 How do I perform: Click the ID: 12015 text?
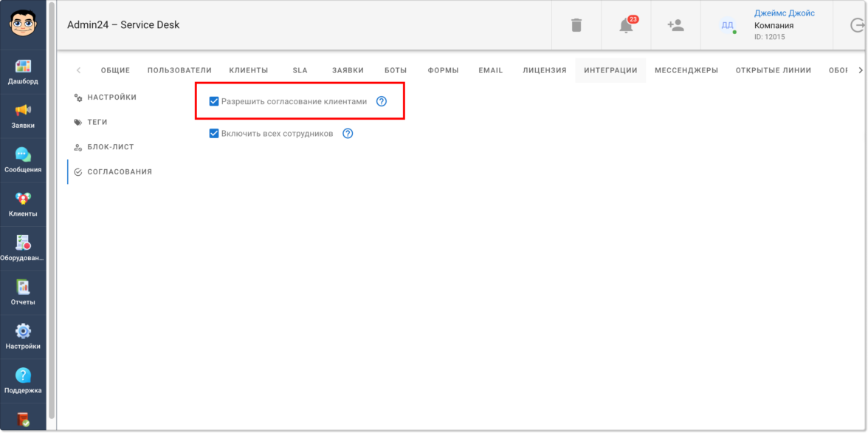click(769, 37)
